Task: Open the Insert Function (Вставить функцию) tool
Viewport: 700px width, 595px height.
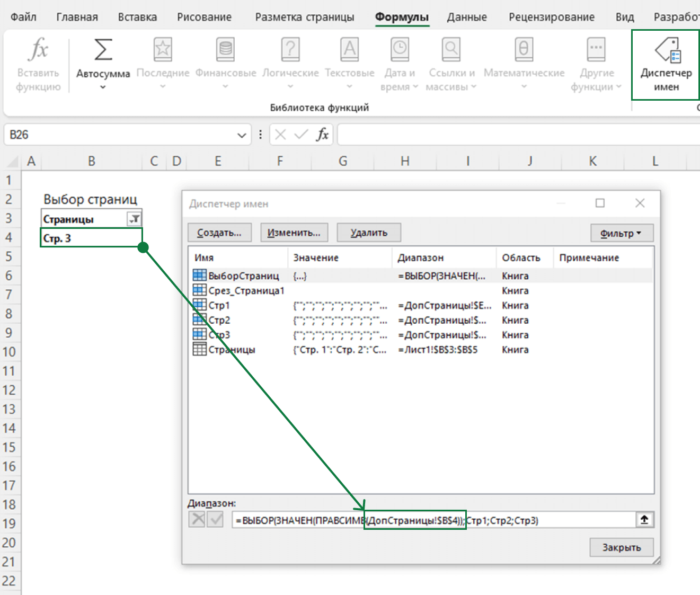Action: 38,65
